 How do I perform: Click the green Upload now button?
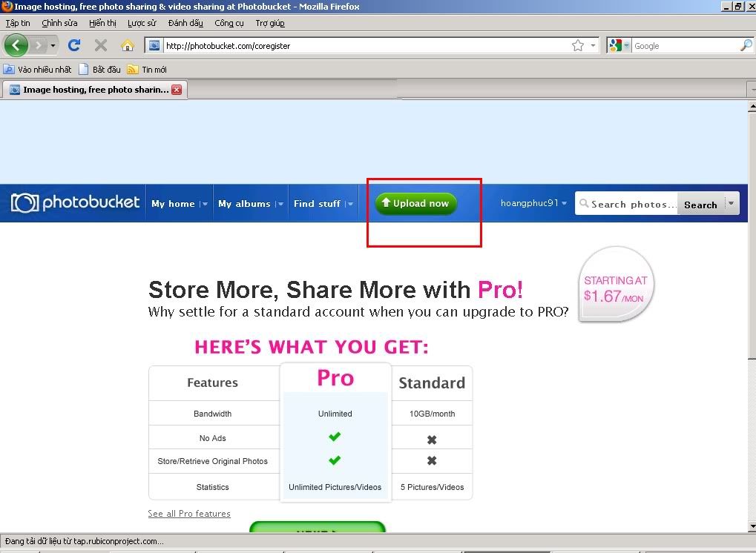[x=415, y=203]
